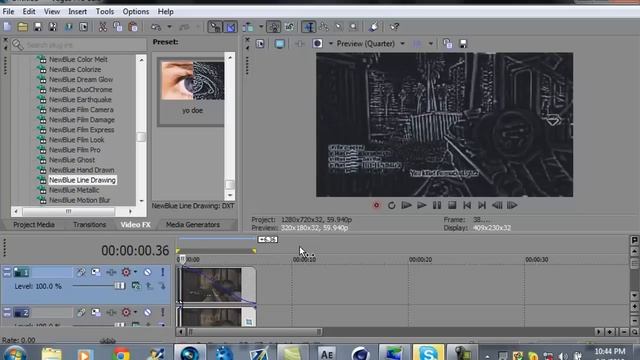This screenshot has width=640, height=360.
Task: Open Track FX on track 1
Action: 111,272
